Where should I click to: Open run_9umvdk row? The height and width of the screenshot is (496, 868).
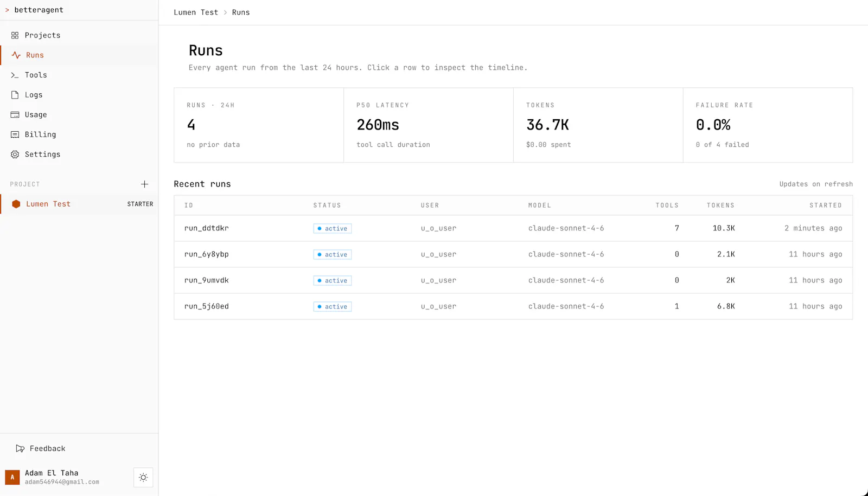tap(513, 280)
